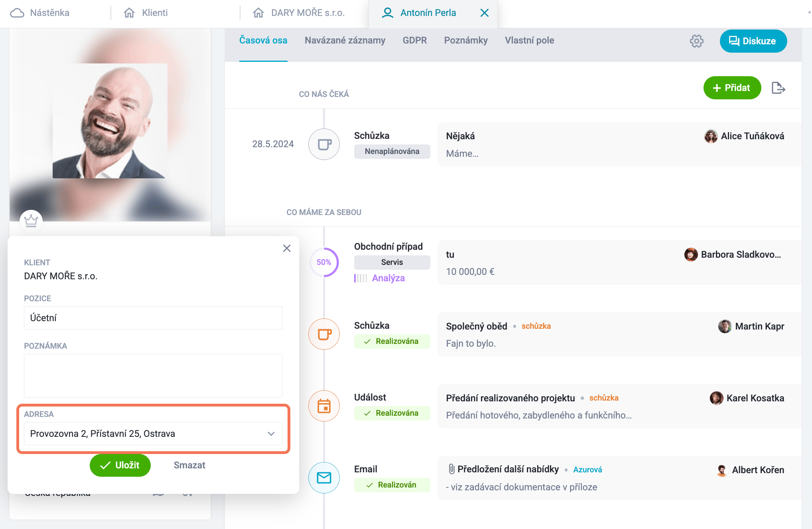Click Antonín Perla's profile photo
The width and height of the screenshot is (812, 529).
pos(110,120)
